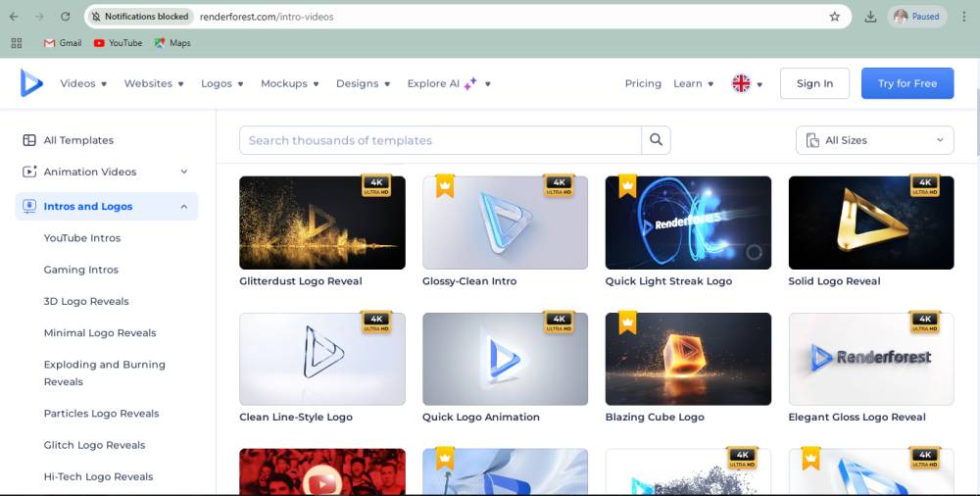Open the Learn dropdown menu
Viewport: 980px width, 496px height.
point(694,83)
